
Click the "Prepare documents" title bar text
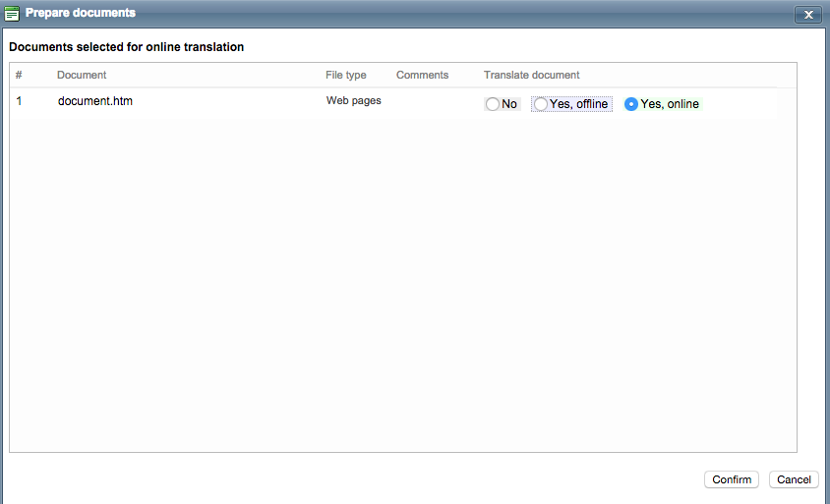(x=81, y=13)
